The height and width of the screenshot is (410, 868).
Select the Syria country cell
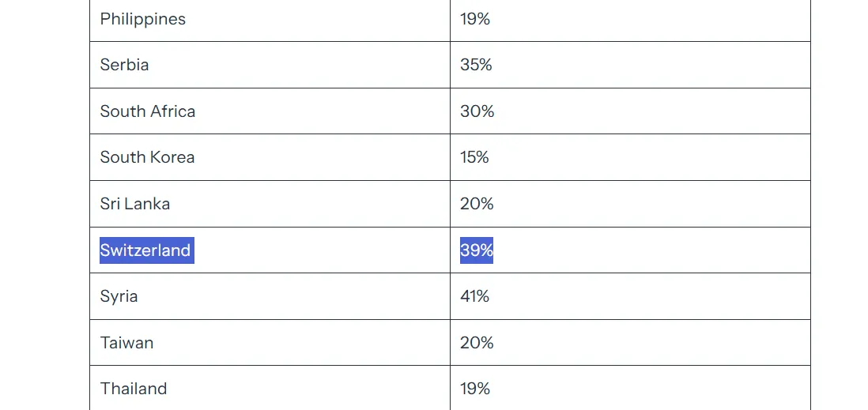click(x=119, y=296)
